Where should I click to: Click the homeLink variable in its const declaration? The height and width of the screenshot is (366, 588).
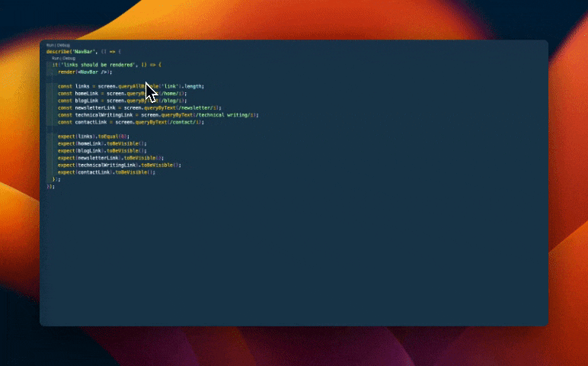tap(86, 94)
